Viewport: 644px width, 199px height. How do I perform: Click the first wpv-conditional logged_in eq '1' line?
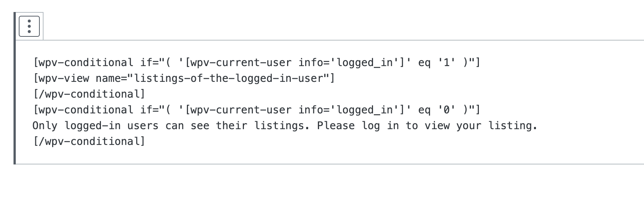coord(257,62)
